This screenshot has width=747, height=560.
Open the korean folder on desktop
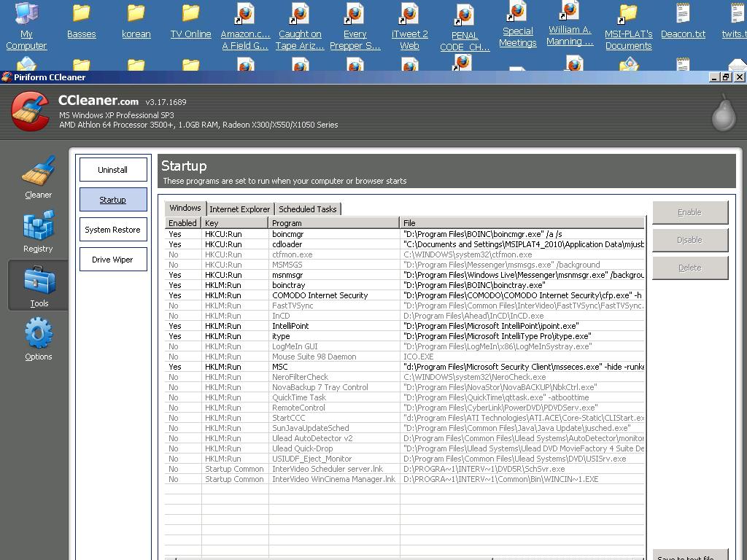pos(136,20)
